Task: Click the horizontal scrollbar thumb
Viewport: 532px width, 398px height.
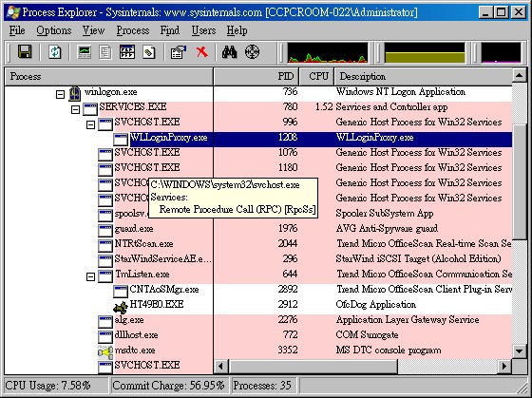Action: point(313,366)
